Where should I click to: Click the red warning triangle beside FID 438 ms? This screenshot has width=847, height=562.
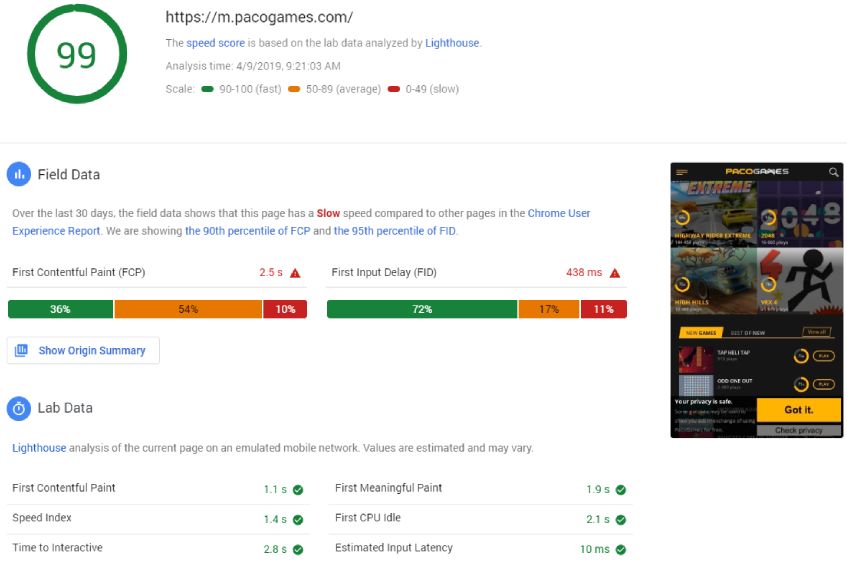coord(615,273)
